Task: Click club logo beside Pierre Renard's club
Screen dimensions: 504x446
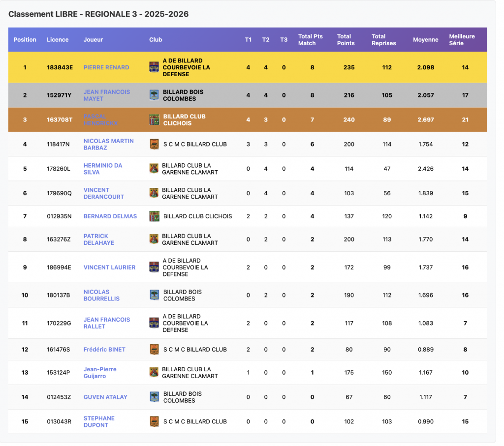Action: [x=154, y=67]
